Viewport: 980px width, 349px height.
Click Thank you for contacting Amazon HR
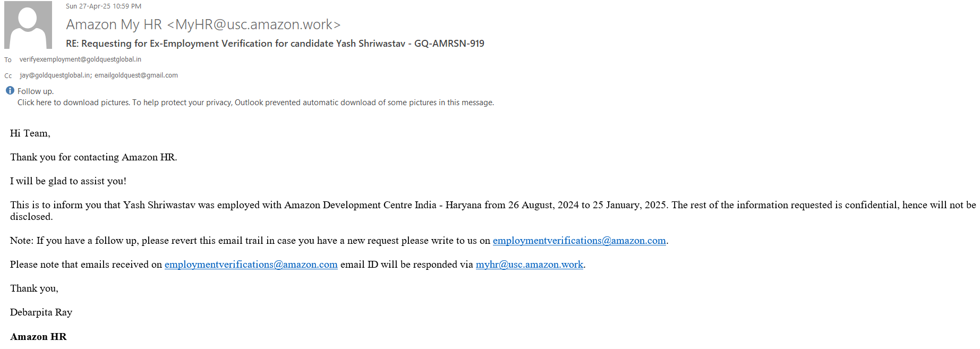point(93,157)
